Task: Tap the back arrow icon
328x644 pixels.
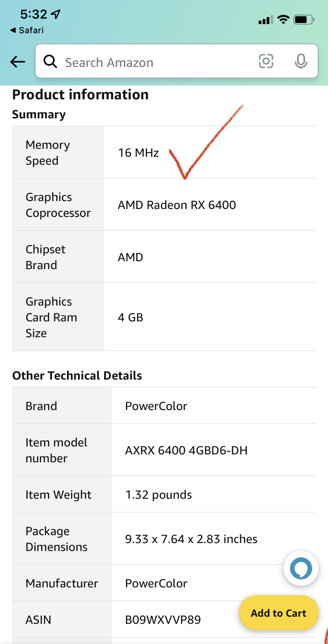Action: click(x=18, y=62)
